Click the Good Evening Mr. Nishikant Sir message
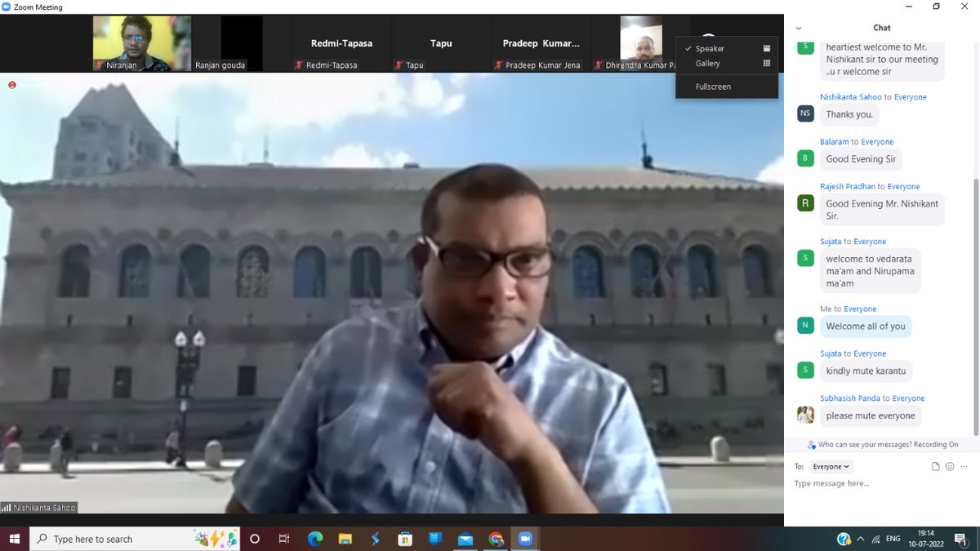Viewport: 980px width, 551px height. click(882, 210)
